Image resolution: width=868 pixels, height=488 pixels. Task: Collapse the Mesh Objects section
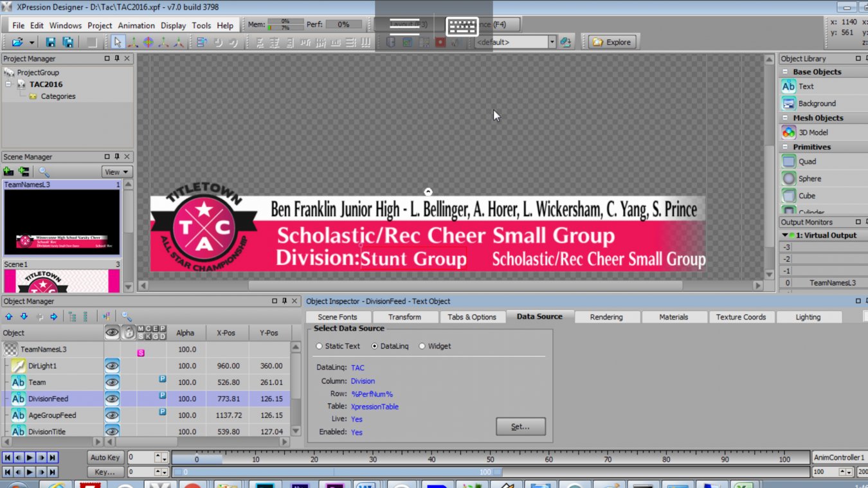(786, 118)
